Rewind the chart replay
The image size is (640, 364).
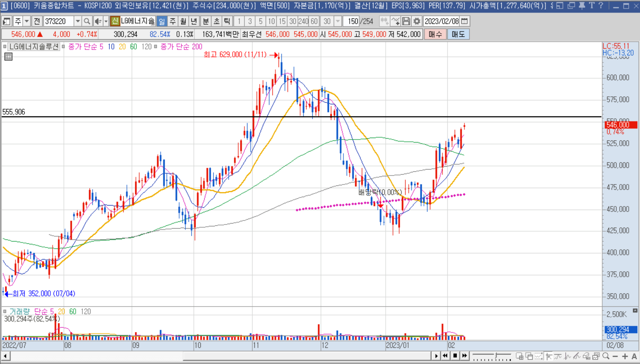pyautogui.click(x=445, y=356)
